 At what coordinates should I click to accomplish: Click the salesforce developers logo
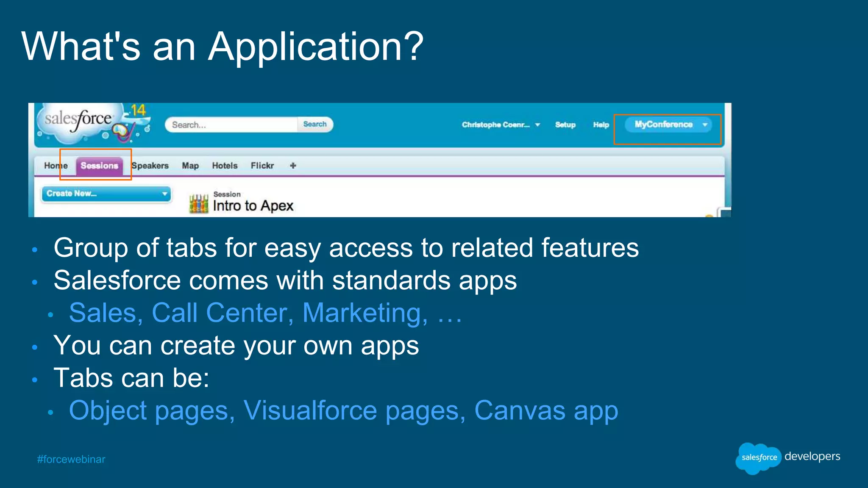click(x=788, y=458)
